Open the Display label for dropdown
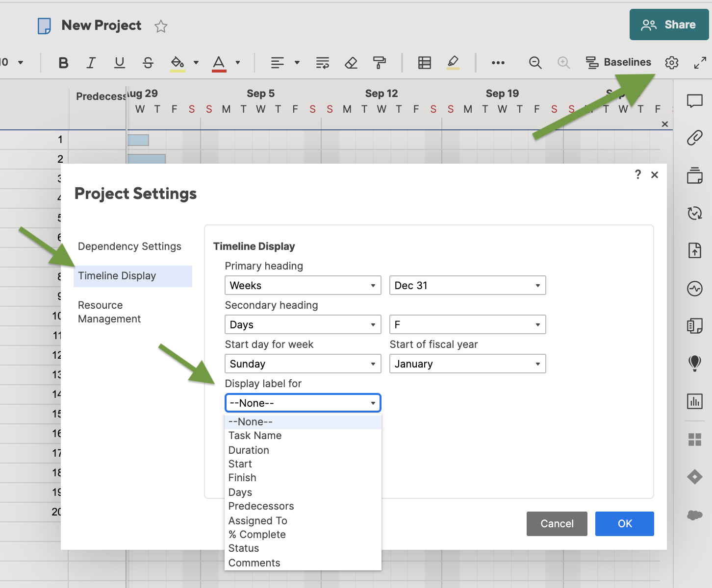 (302, 403)
